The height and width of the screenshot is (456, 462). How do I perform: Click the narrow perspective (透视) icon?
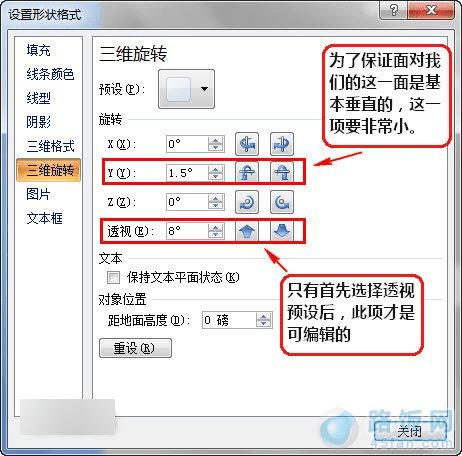[247, 230]
